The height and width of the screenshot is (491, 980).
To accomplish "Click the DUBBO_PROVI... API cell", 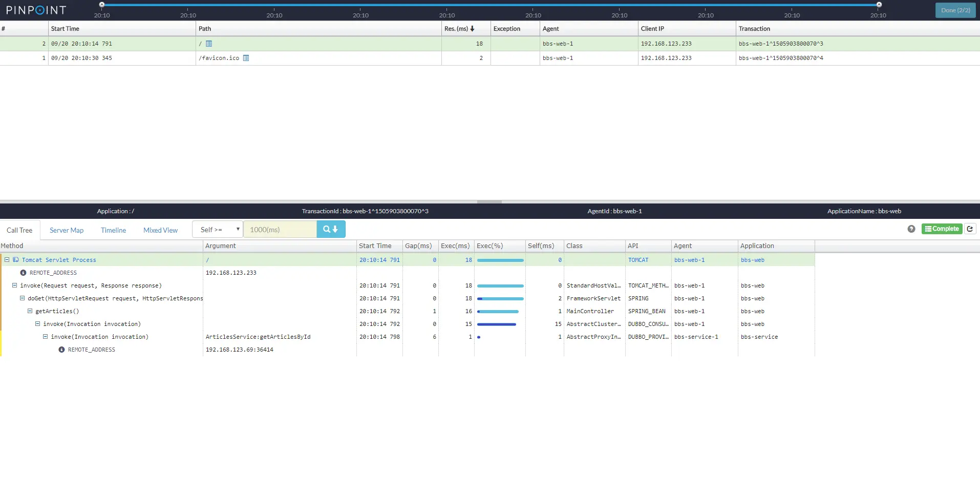I will click(648, 337).
